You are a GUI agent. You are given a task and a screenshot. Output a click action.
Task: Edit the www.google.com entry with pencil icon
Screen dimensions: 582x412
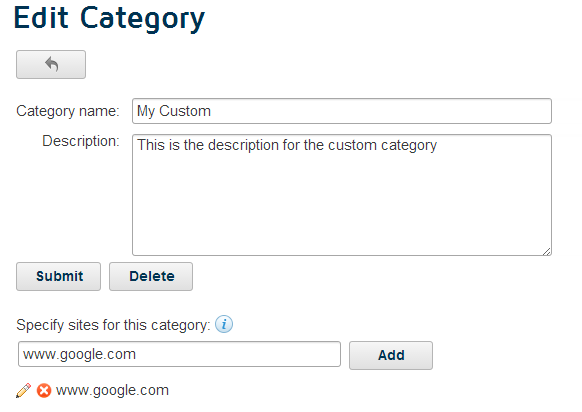23,390
